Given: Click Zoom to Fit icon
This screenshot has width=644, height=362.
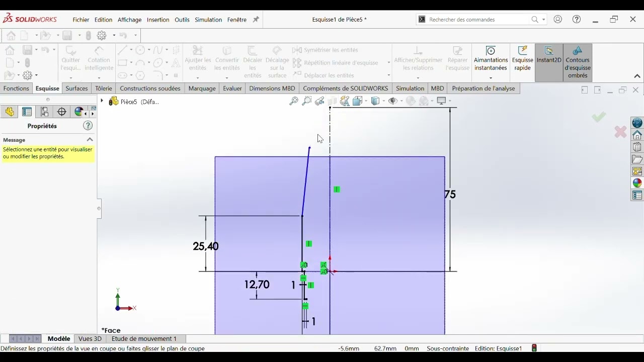Looking at the screenshot, I should (x=294, y=101).
